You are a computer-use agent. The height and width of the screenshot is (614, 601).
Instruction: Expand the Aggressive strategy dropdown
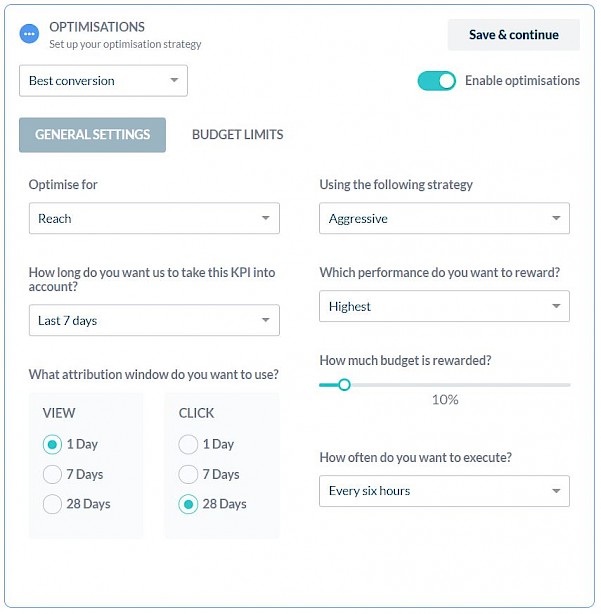(x=444, y=218)
